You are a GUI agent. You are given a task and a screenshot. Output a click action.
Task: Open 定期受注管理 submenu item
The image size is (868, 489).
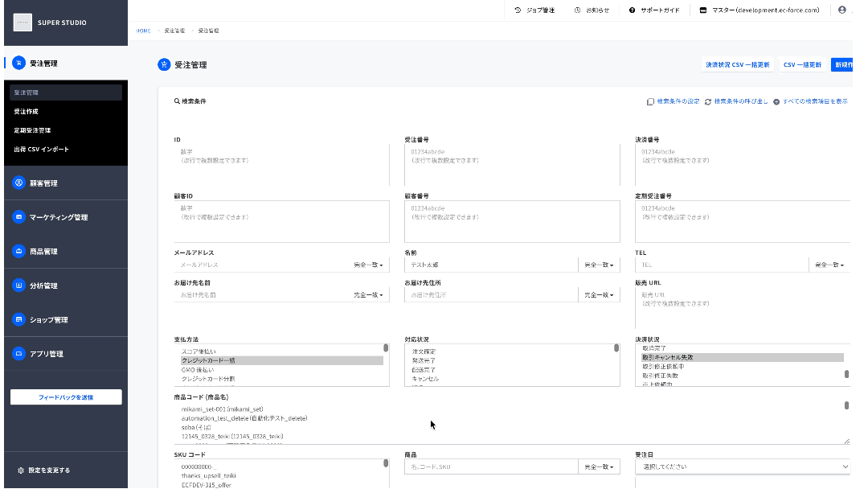(x=32, y=130)
